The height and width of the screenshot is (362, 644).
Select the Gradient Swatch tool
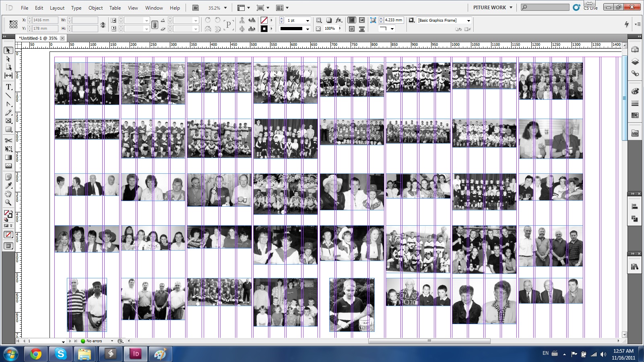8,157
